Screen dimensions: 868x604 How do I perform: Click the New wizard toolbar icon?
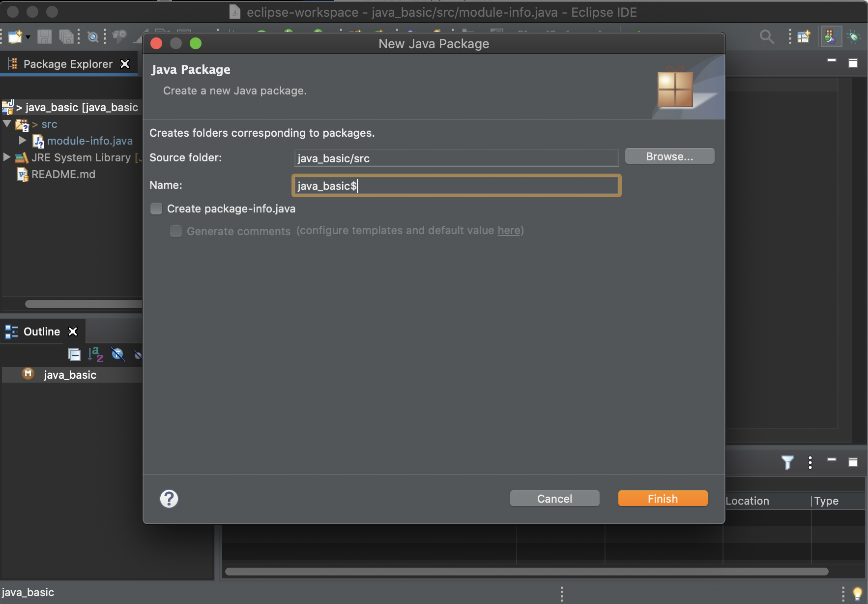[14, 37]
